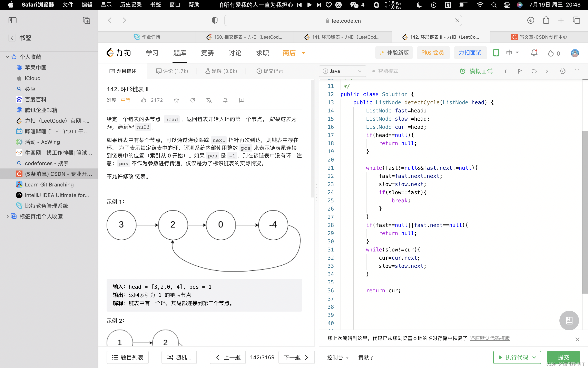Screen dimensions: 588x368
Task: Open the 提交记录 tab
Action: click(270, 71)
